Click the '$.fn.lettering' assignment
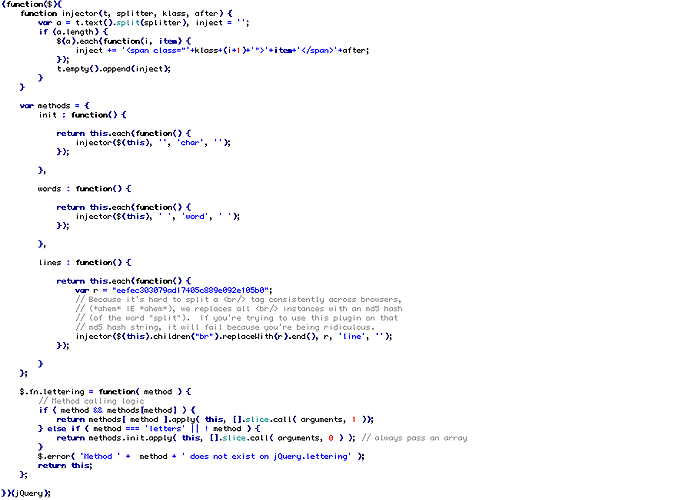 pos(58,391)
